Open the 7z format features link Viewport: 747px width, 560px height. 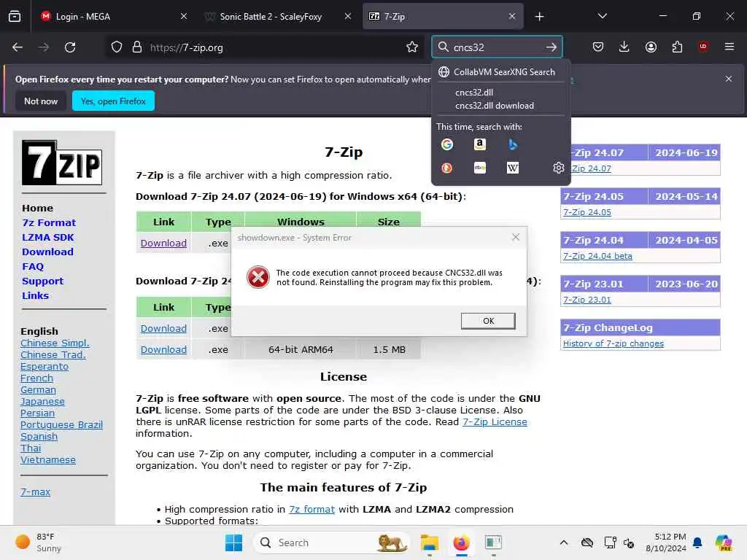pos(311,510)
